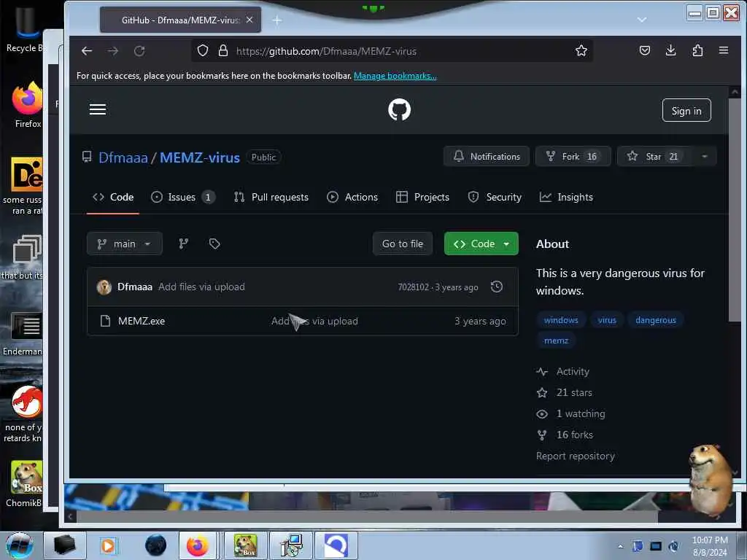Open the Dfmaaa commit author link

[135, 287]
